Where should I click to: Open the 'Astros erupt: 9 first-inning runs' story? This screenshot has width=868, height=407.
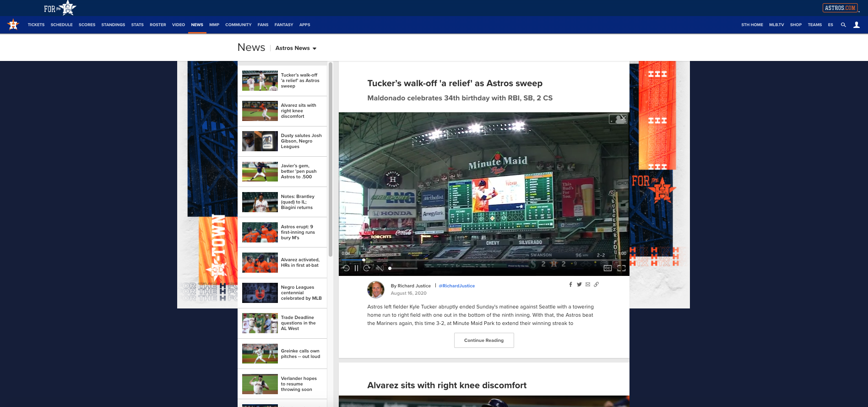pos(282,232)
